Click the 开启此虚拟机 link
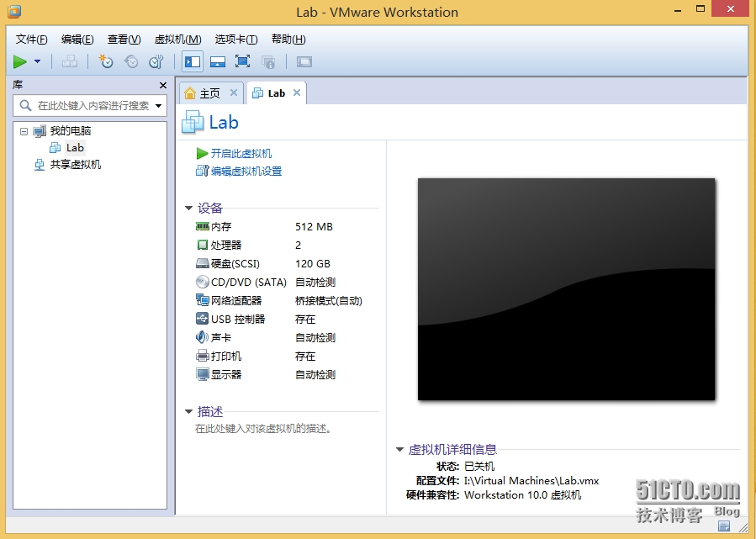 241,153
